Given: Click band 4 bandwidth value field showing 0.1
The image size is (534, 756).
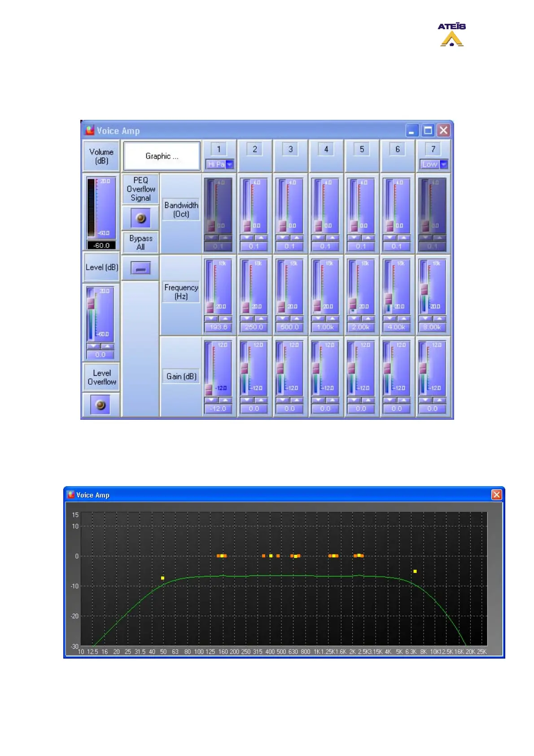Looking at the screenshot, I should (325, 246).
